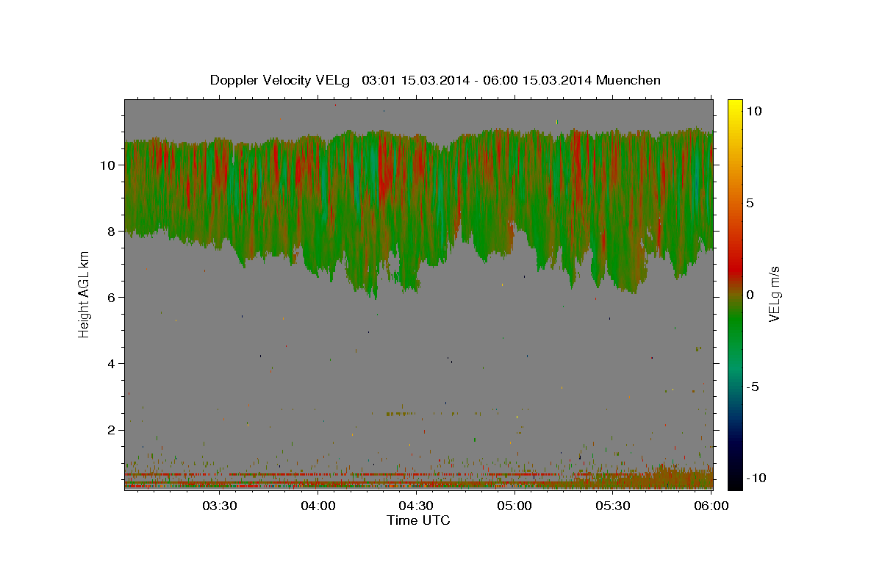
Task: Click the 03:30 time tick label
Action: click(220, 506)
